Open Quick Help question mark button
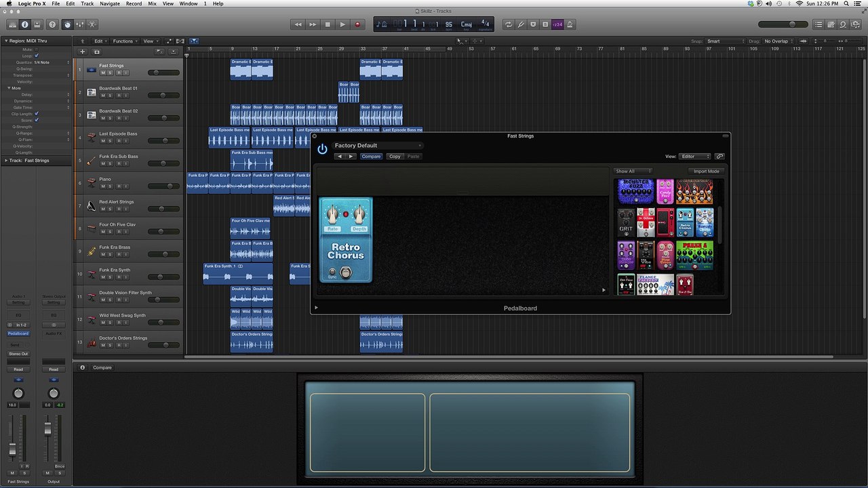868x488 pixels. tap(52, 24)
